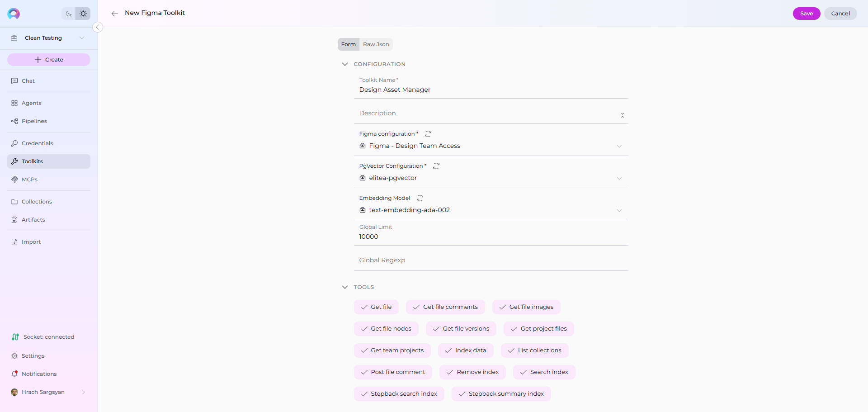The width and height of the screenshot is (868, 412).
Task: Select light mode sun icon
Action: point(83,14)
